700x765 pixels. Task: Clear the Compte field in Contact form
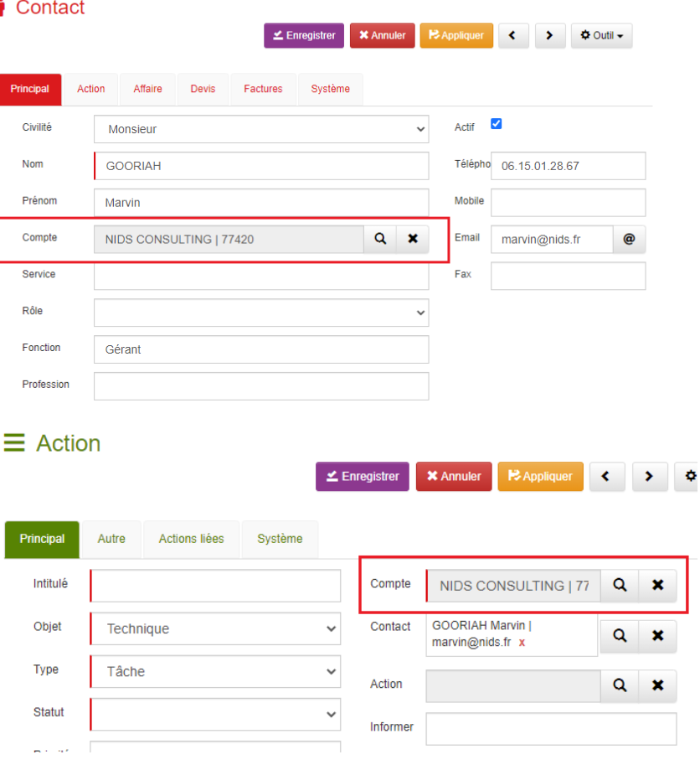coord(412,239)
